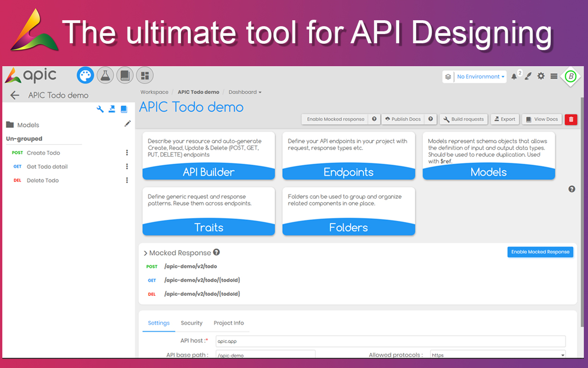The height and width of the screenshot is (368, 588).
Task: Click the sidebar wrench icon
Action: pyautogui.click(x=100, y=109)
